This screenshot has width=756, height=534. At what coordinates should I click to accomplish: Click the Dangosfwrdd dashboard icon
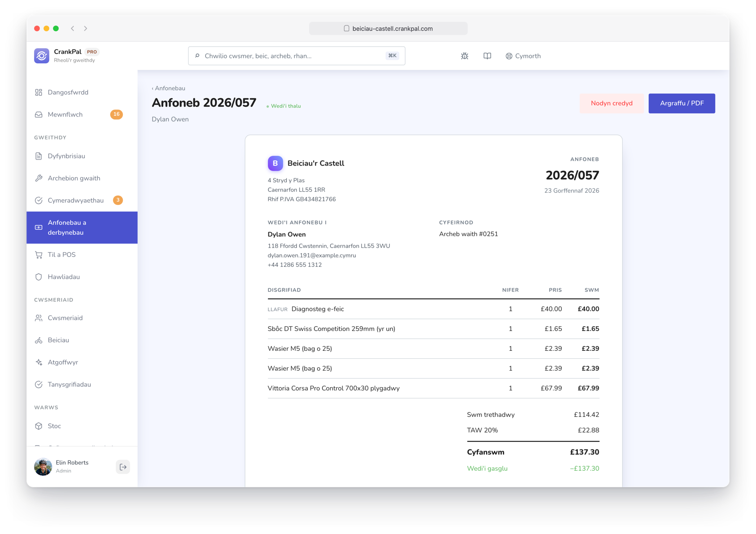[x=39, y=93]
